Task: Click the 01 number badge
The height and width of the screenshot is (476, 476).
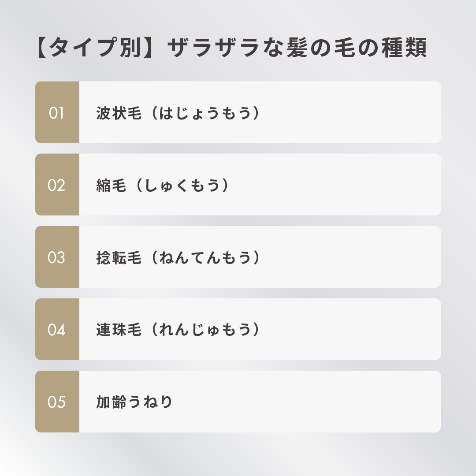Action: 57,112
